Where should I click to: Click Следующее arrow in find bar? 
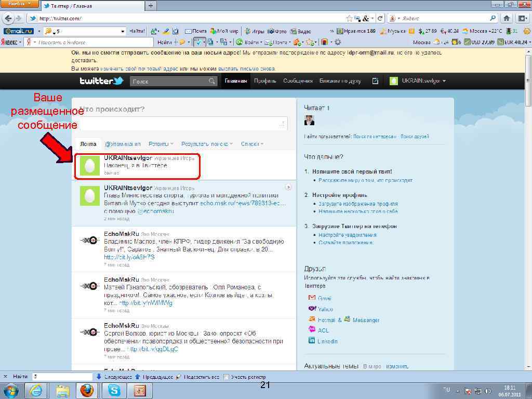click(x=114, y=377)
